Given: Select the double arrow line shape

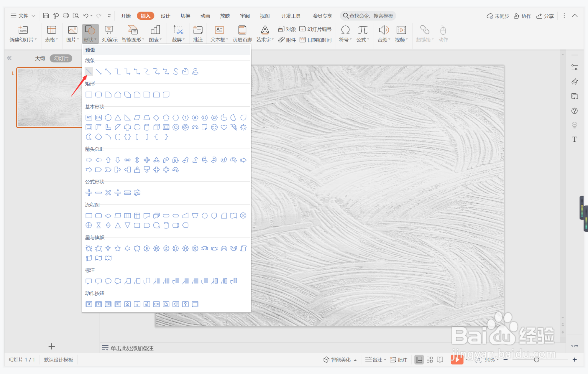Looking at the screenshot, I should (108, 71).
